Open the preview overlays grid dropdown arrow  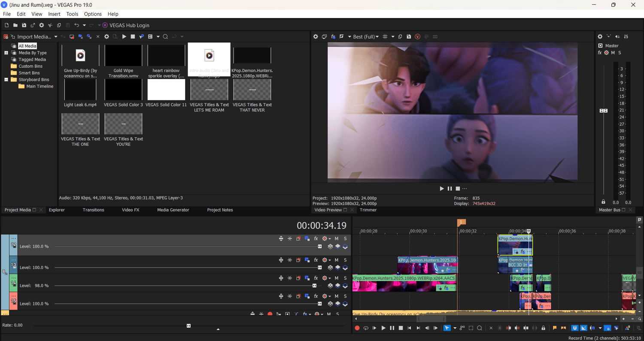click(393, 36)
